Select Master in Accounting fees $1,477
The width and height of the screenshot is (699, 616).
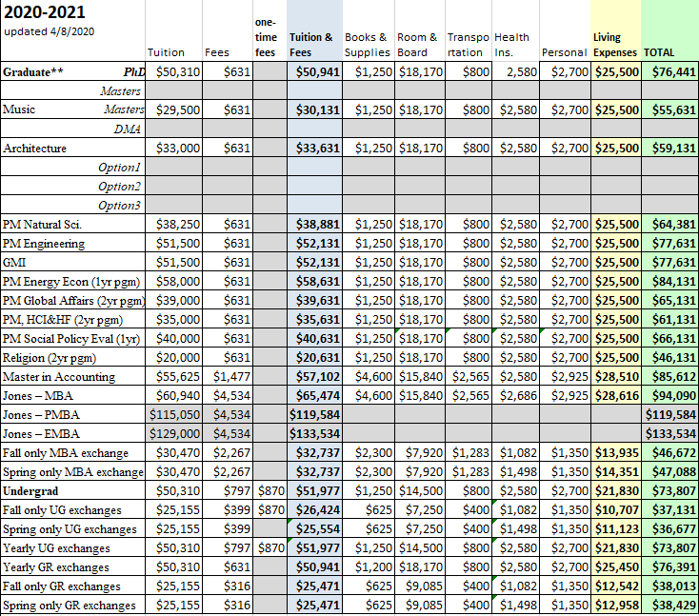tap(231, 377)
